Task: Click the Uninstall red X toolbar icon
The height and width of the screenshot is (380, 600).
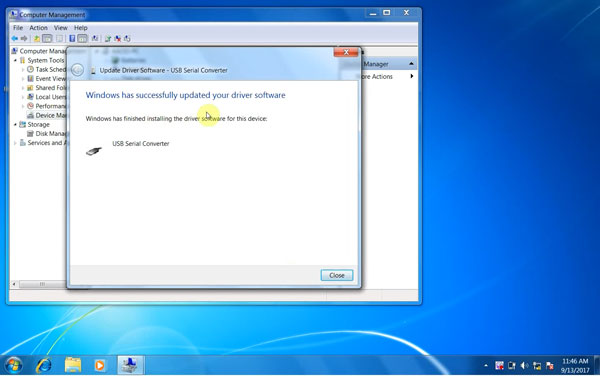Action: 118,38
